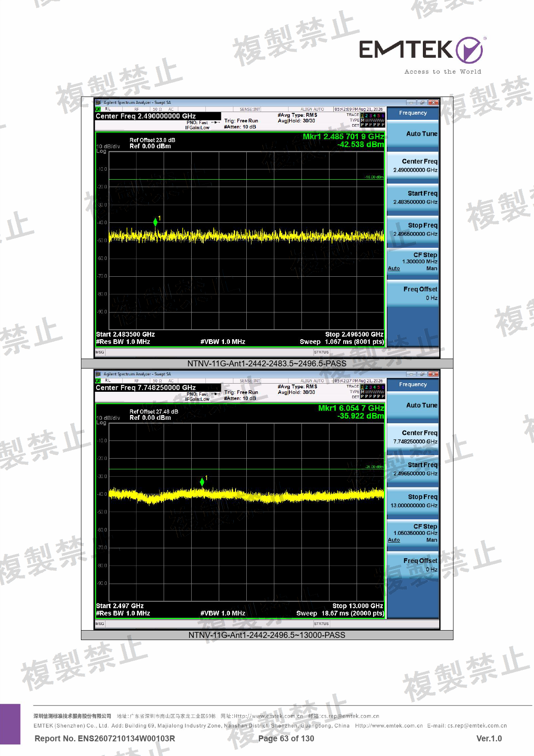Click the 'Mkr1 6.054 7 GHz' readout
This screenshot has width=534, height=756.
coord(351,408)
